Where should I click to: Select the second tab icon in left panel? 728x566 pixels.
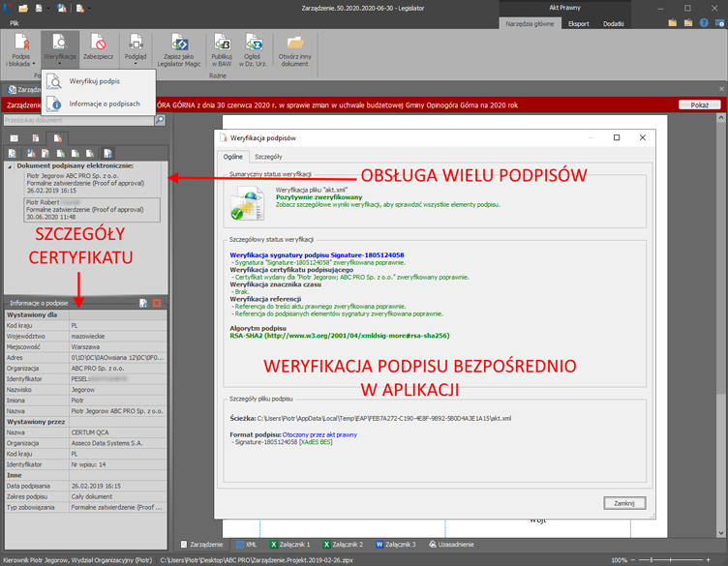[36, 137]
